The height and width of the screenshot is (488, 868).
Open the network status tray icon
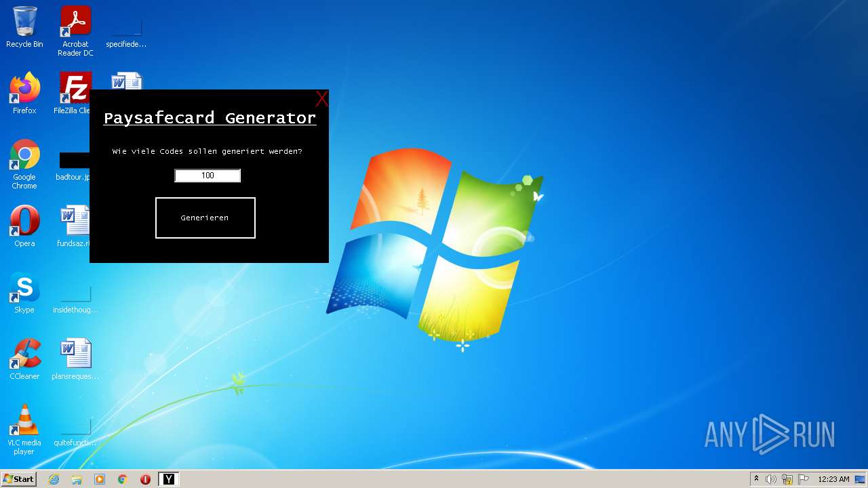pyautogui.click(x=787, y=479)
